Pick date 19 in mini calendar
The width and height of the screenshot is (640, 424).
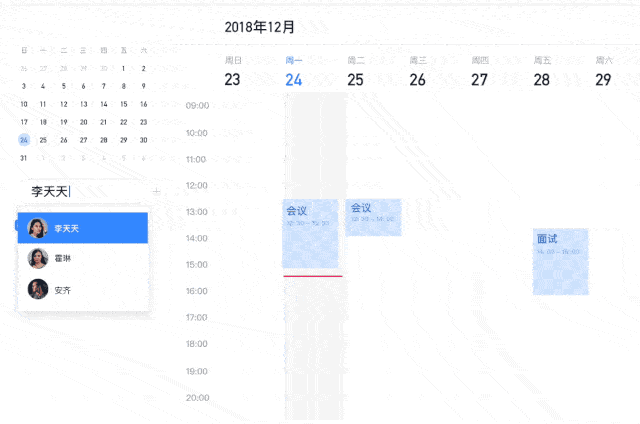click(64, 122)
